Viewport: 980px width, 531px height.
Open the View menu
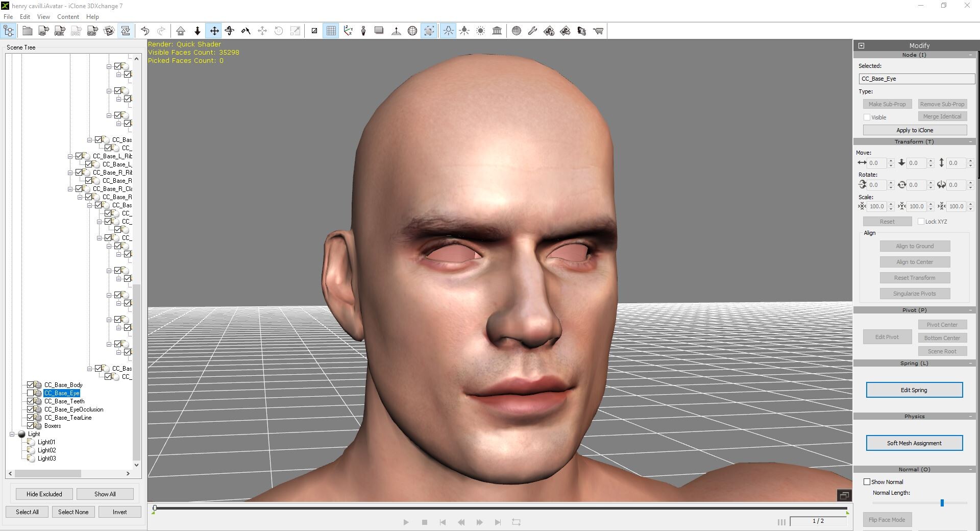(43, 17)
